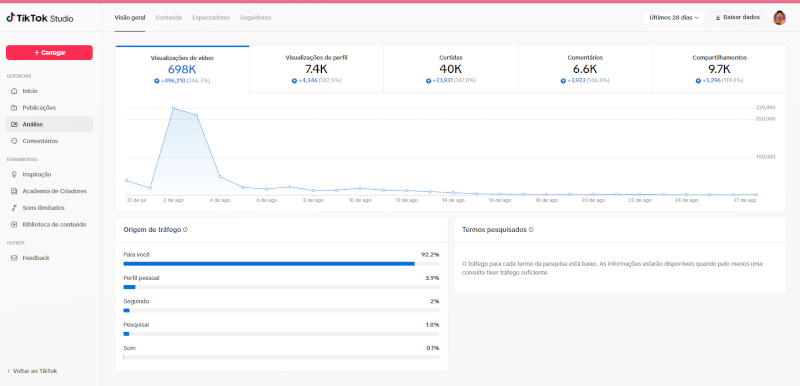The height and width of the screenshot is (386, 800).
Task: Click the 16 de ago date label
Action: pyautogui.click(x=499, y=200)
